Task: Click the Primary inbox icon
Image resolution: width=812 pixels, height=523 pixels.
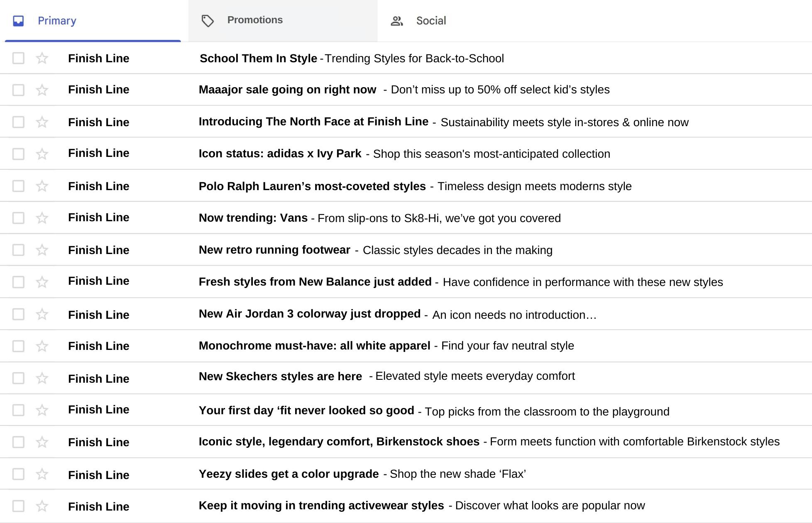Action: click(x=18, y=21)
